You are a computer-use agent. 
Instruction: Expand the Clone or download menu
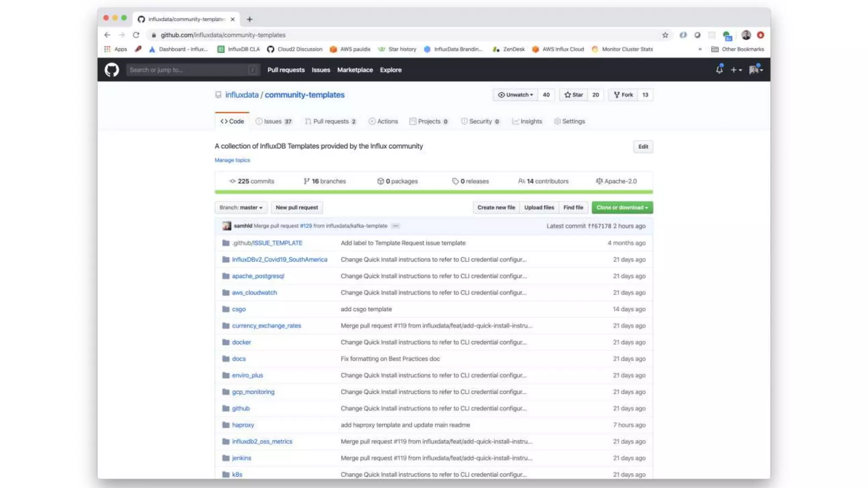(622, 208)
